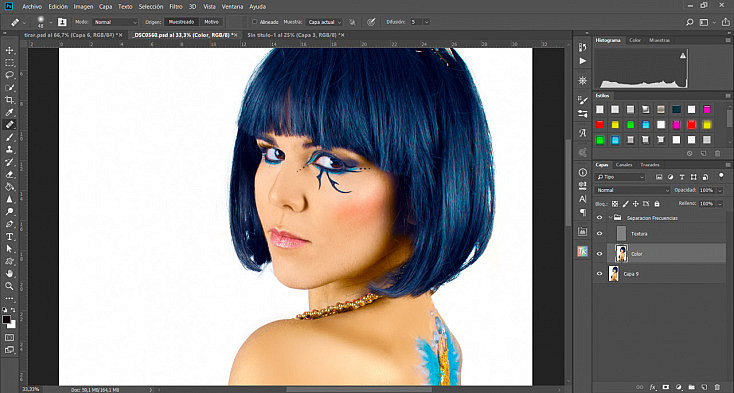Open the brush preset picker arrow

[51, 22]
